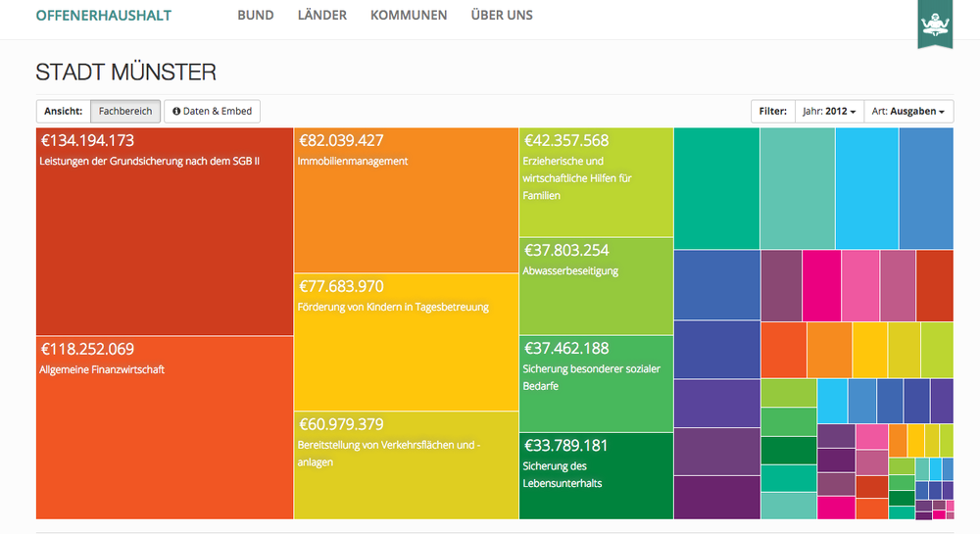The width and height of the screenshot is (980, 534).
Task: Navigate to Kommunen in the navbar
Action: click(409, 16)
